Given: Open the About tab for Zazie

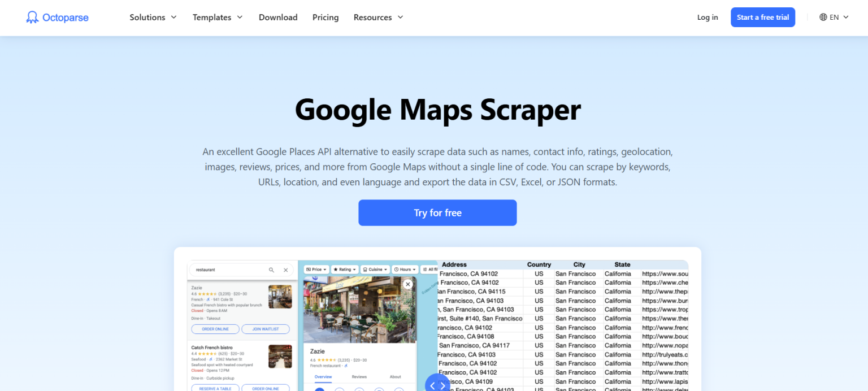Looking at the screenshot, I should [x=395, y=376].
